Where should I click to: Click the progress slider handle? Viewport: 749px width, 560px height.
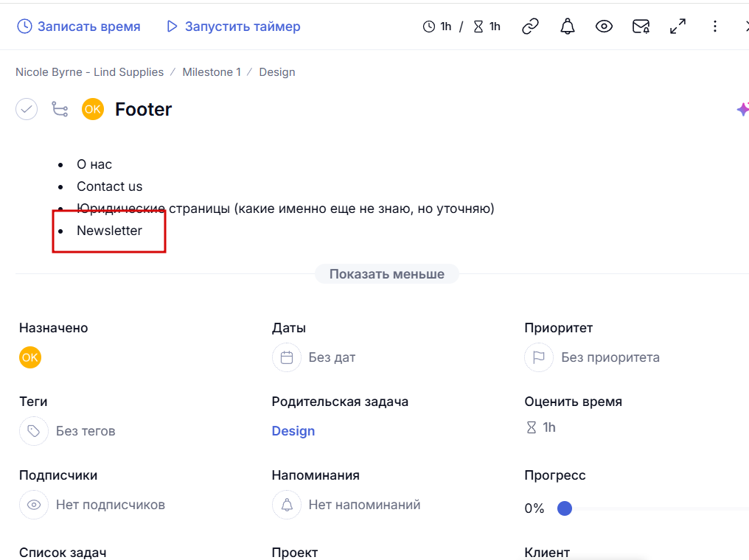(565, 508)
